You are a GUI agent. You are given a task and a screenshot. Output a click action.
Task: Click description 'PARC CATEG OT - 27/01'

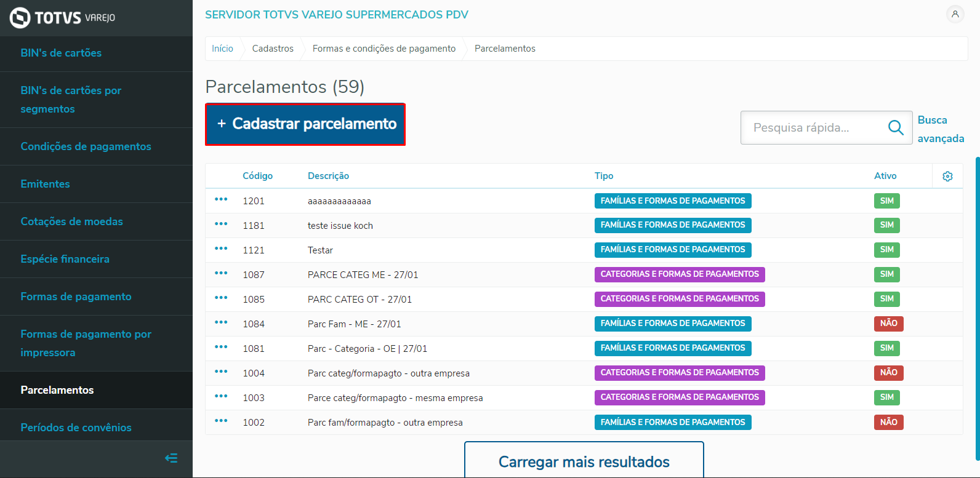[359, 300]
